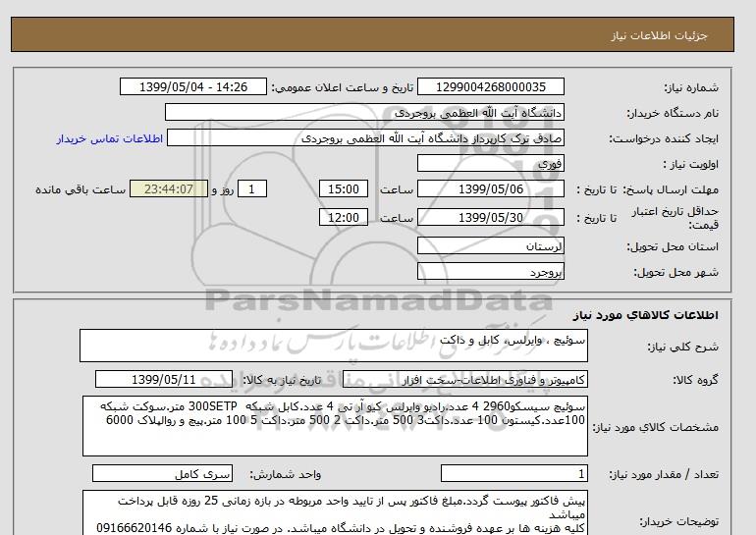Click unit of measure field سری کامل
Image resolution: width=756 pixels, height=535 pixels.
[x=162, y=474]
